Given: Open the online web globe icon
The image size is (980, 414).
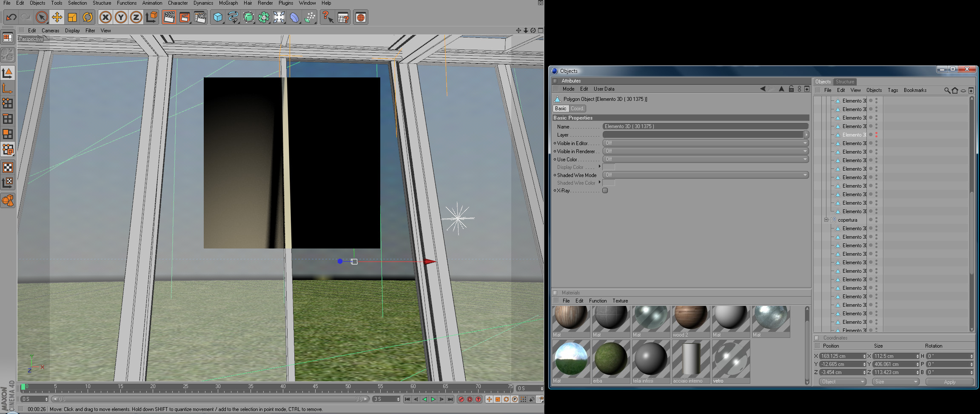Looking at the screenshot, I should [361, 17].
